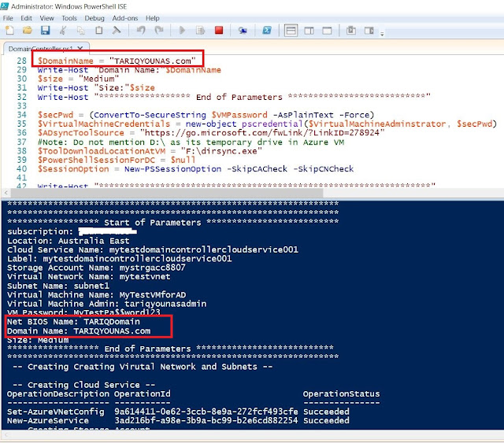Image resolution: width=504 pixels, height=443 pixels.
Task: Click the Show Command Window icon
Action: (x=350, y=31)
